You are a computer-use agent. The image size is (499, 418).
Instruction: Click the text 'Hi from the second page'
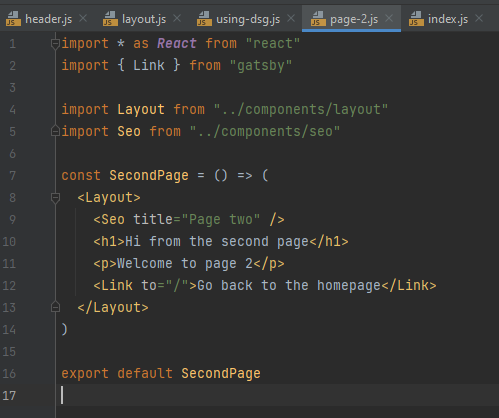[x=217, y=242]
